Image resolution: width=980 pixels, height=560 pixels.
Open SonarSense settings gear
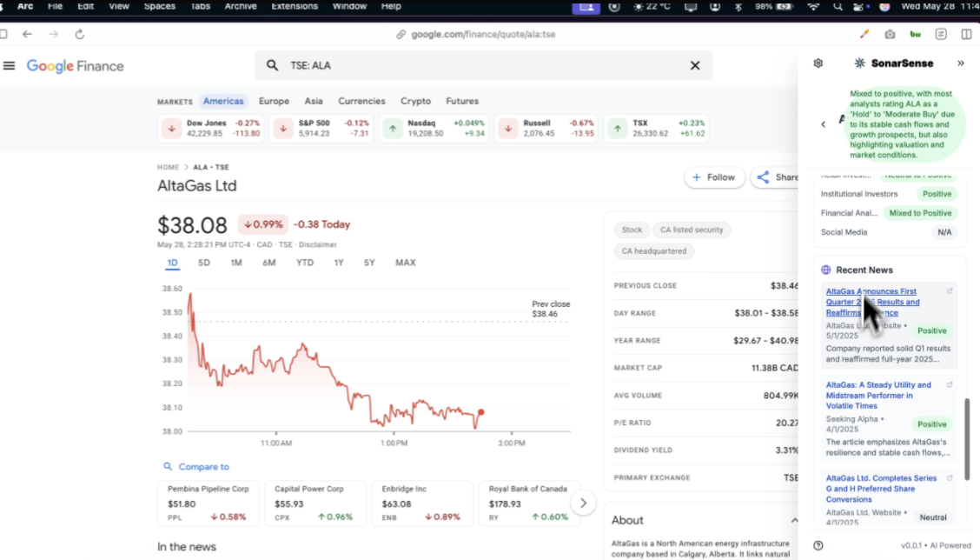pos(818,63)
